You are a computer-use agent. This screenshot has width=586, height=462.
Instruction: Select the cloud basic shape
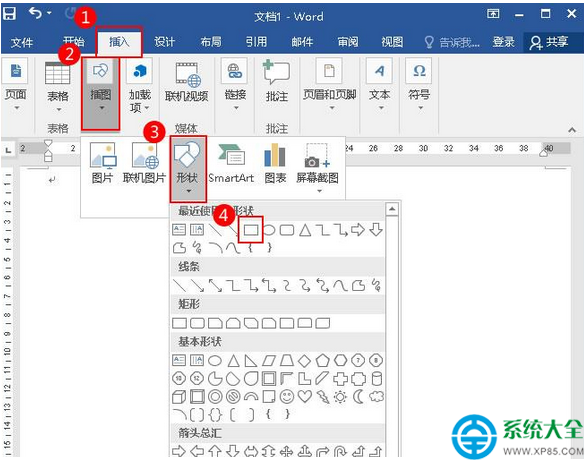tap(376, 396)
